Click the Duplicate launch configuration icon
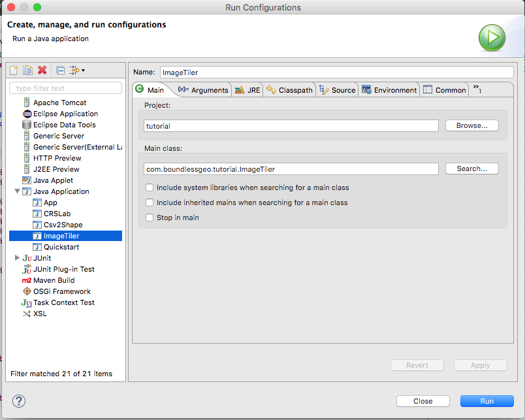This screenshot has width=525, height=420. coord(27,71)
